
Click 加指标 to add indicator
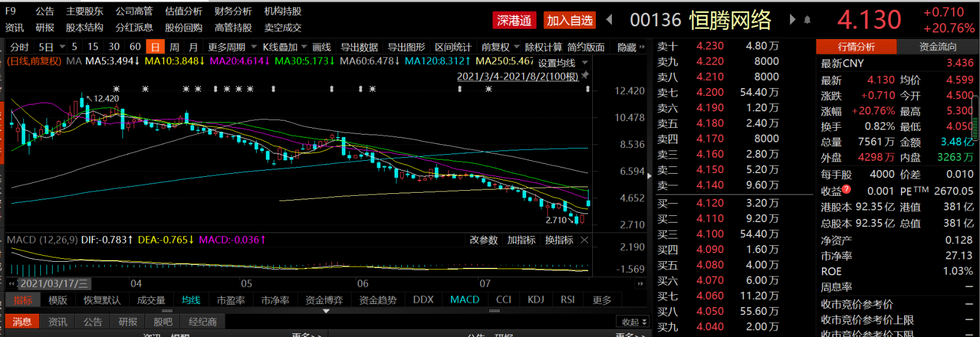[521, 240]
